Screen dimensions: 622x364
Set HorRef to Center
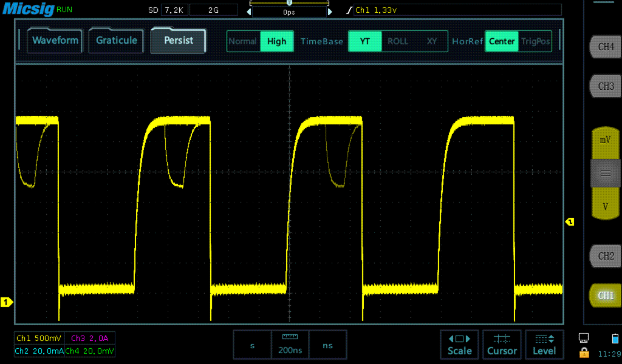(502, 41)
